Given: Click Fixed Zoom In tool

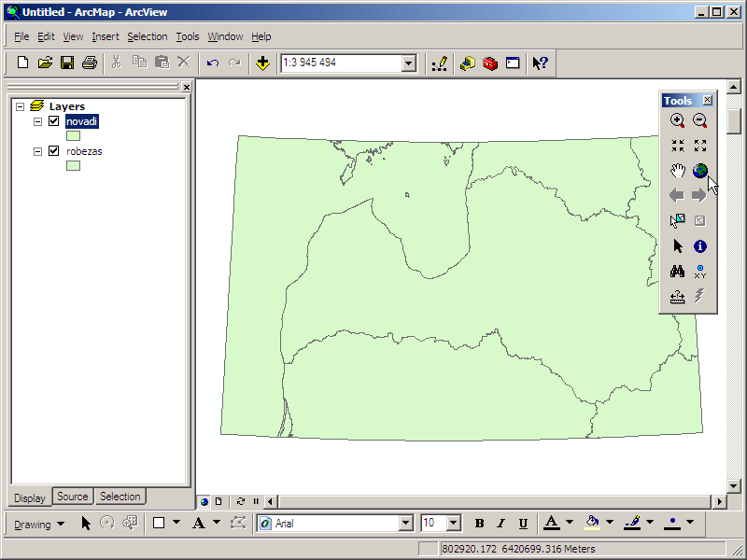Looking at the screenshot, I should point(678,146).
